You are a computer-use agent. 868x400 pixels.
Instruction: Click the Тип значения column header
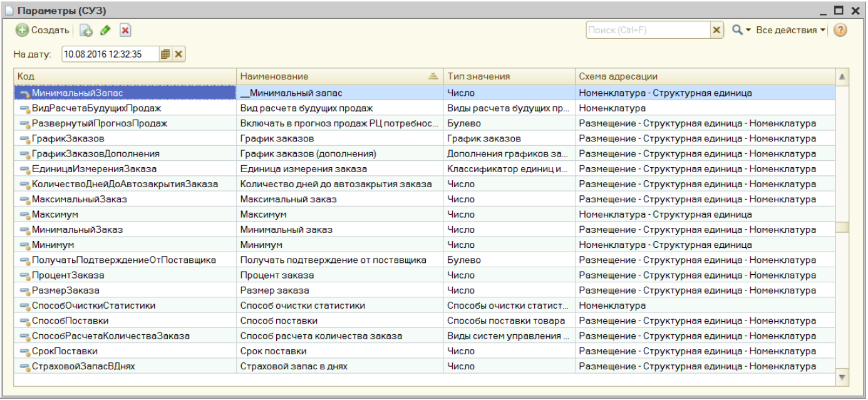pos(508,76)
